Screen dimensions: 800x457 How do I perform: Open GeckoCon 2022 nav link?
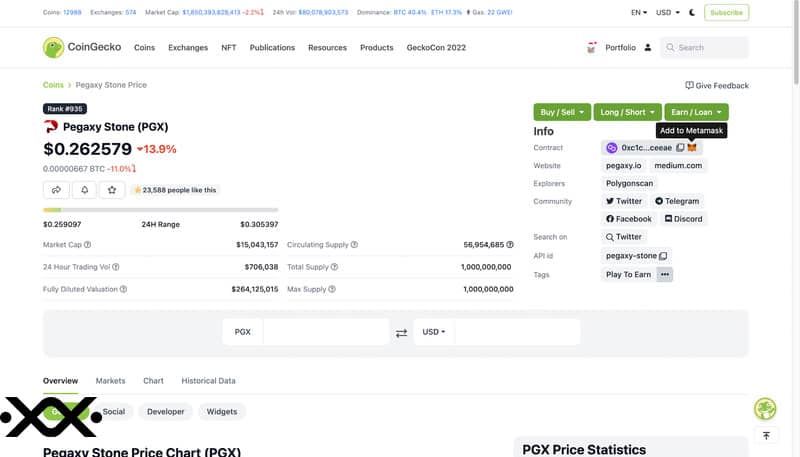click(x=436, y=47)
